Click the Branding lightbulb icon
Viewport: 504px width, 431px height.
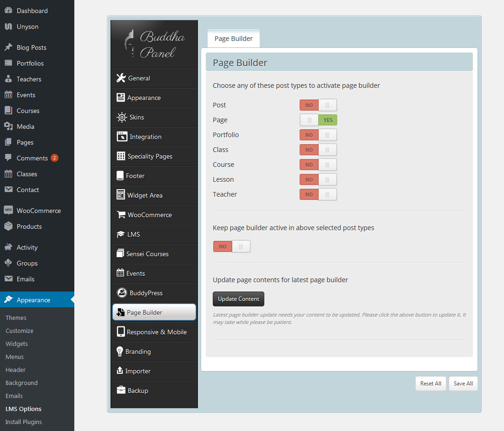(120, 351)
